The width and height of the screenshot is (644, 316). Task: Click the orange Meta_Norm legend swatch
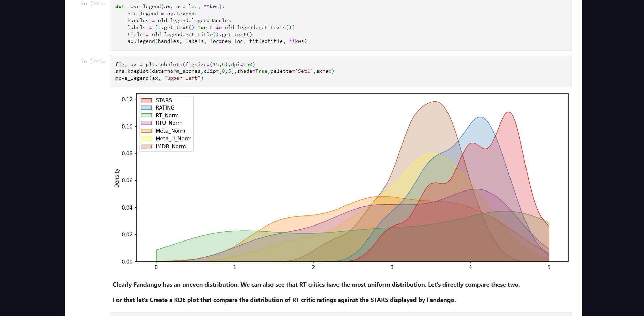point(146,131)
